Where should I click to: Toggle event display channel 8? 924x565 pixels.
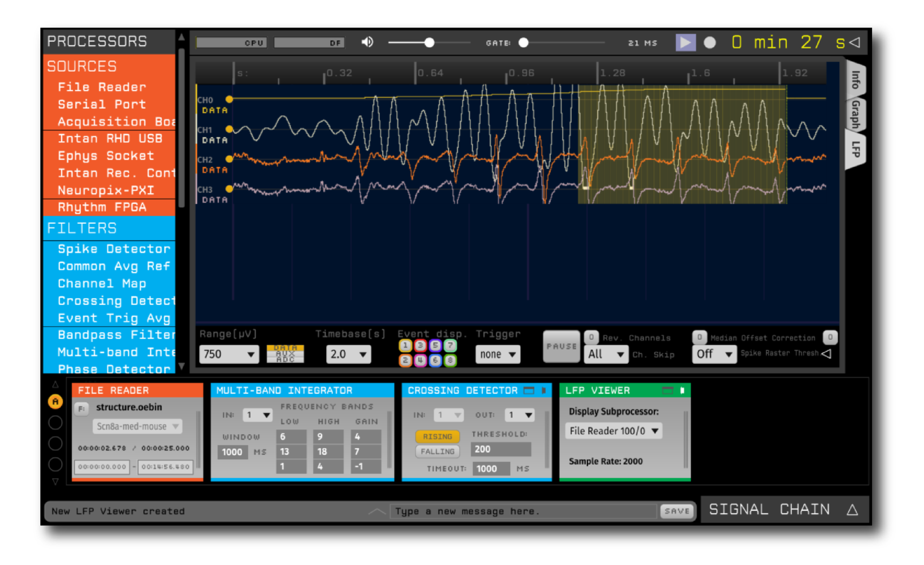tap(450, 360)
